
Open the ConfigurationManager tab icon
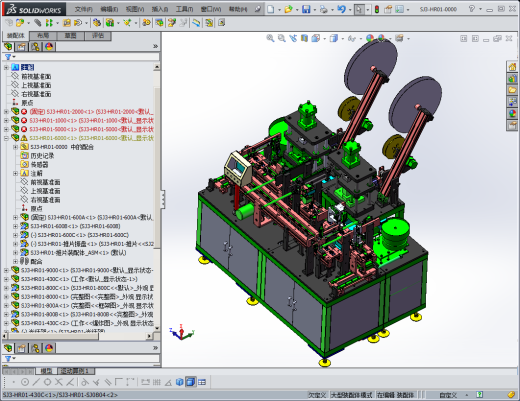click(x=35, y=47)
